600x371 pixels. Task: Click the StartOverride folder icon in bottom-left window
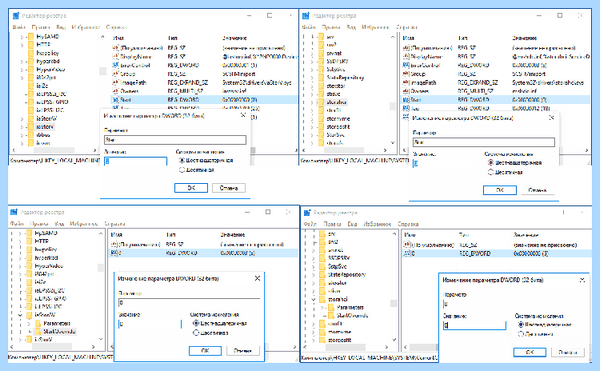[x=38, y=331]
